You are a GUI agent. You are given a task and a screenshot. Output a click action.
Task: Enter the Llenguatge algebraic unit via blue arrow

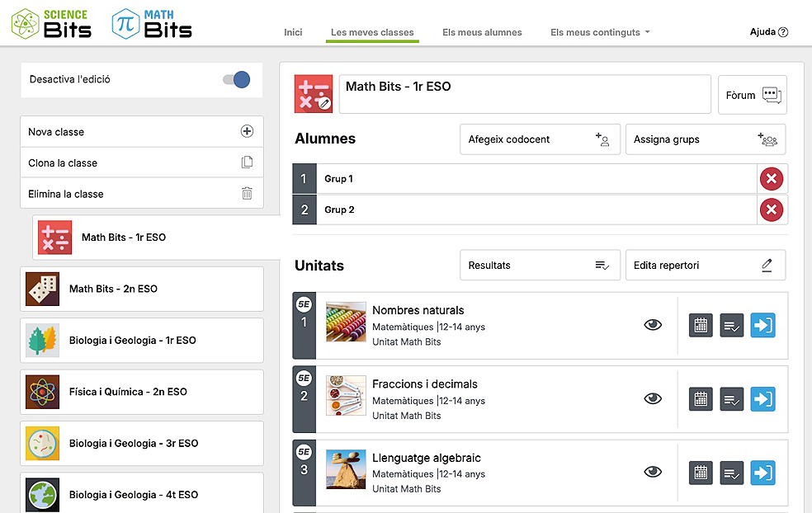[x=762, y=473]
